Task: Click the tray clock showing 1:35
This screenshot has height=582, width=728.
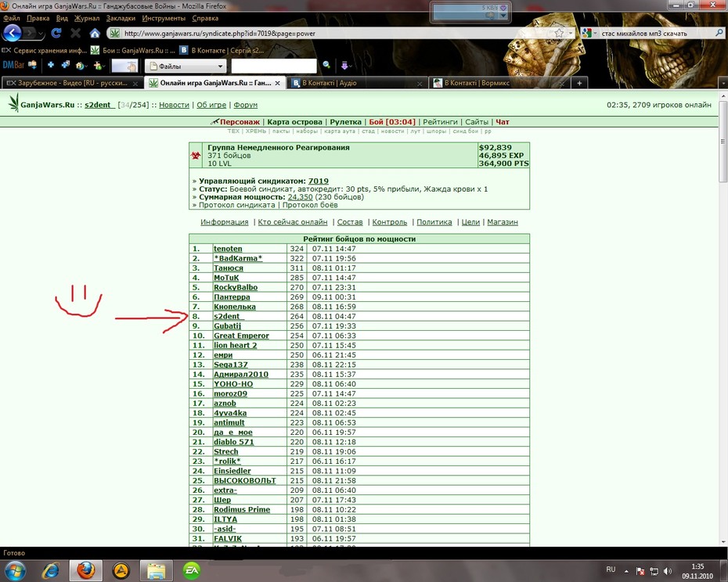Action: 697,571
